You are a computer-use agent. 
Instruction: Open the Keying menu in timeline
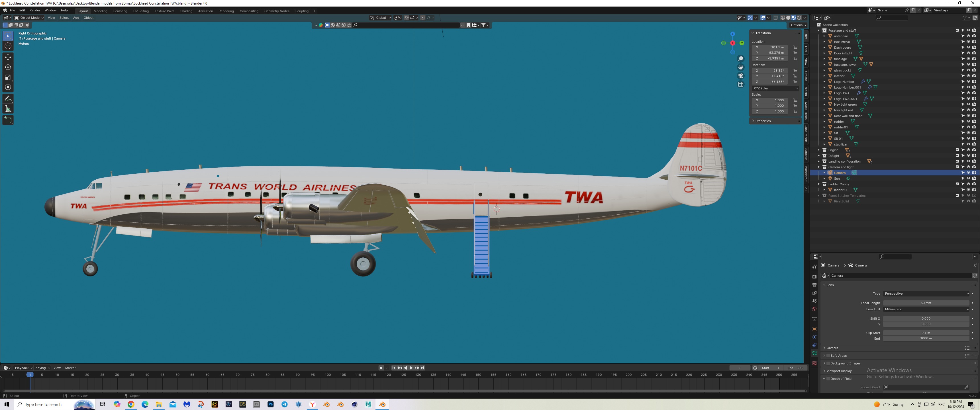(x=42, y=368)
